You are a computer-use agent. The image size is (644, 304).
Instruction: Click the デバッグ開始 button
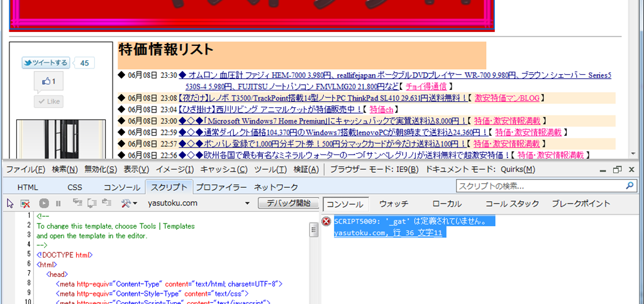tap(289, 203)
